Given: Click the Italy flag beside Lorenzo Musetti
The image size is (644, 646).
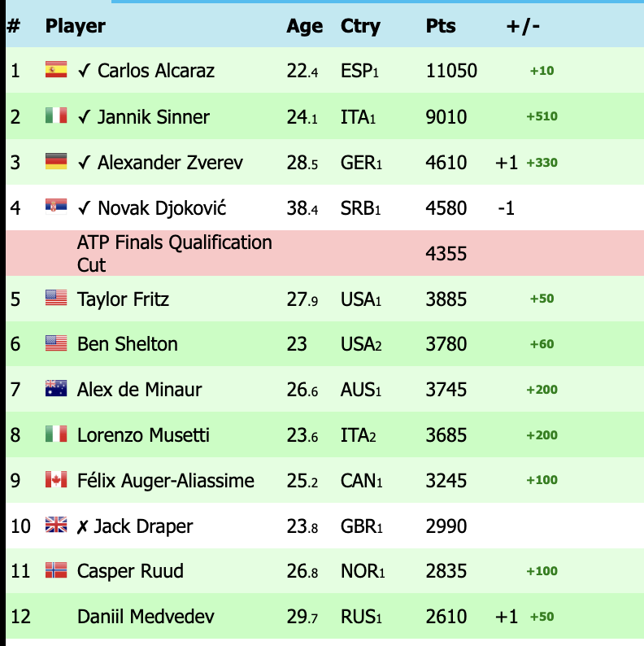Looking at the screenshot, I should coord(55,434).
